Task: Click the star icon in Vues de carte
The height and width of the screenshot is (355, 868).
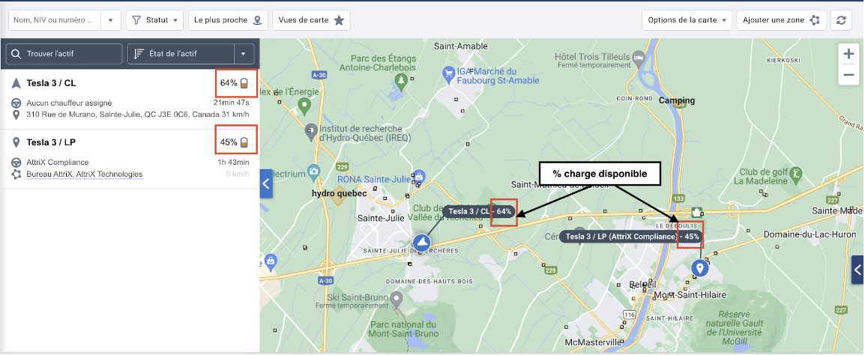Action: point(339,20)
